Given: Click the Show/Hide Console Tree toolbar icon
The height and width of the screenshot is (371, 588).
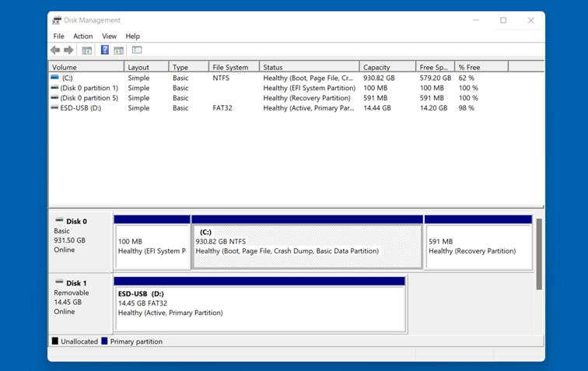Looking at the screenshot, I should [87, 51].
